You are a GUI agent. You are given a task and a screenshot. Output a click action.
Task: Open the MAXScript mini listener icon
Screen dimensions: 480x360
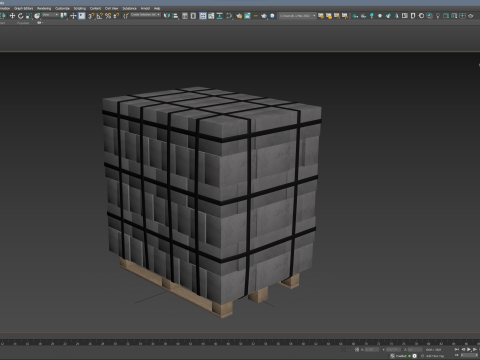tap(392, 356)
